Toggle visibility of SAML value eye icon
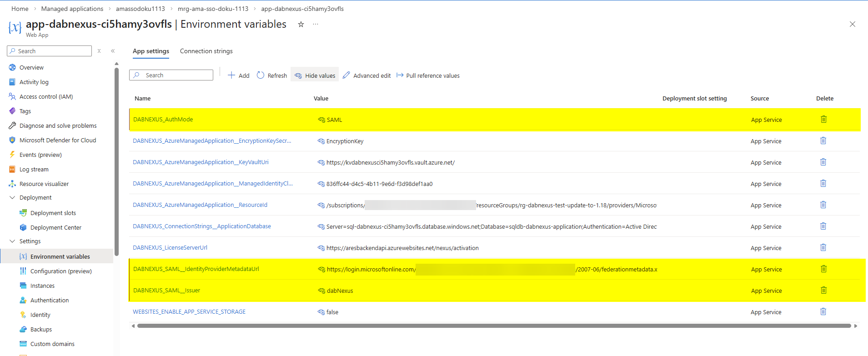 (x=321, y=120)
